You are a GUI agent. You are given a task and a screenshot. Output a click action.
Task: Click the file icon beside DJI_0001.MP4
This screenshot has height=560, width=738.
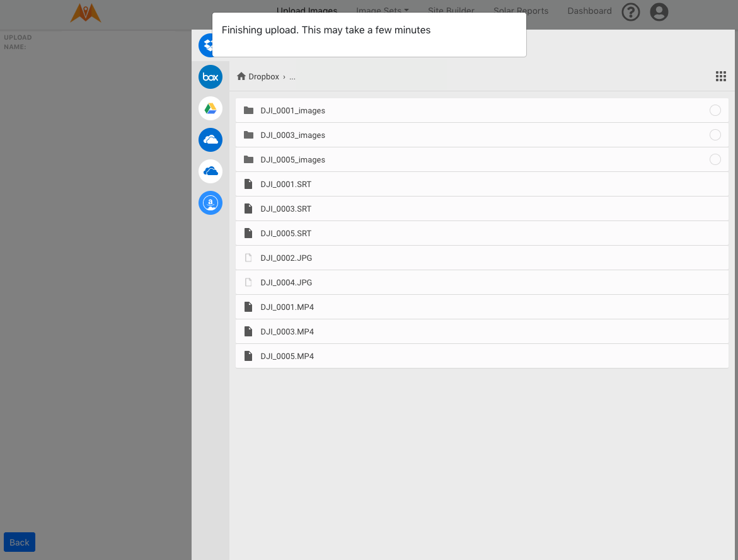point(248,307)
